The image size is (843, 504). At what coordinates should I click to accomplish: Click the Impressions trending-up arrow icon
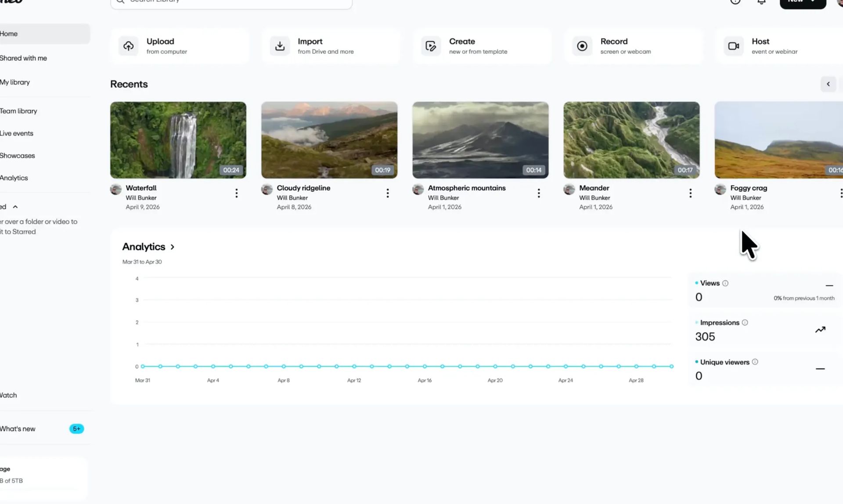(x=820, y=329)
